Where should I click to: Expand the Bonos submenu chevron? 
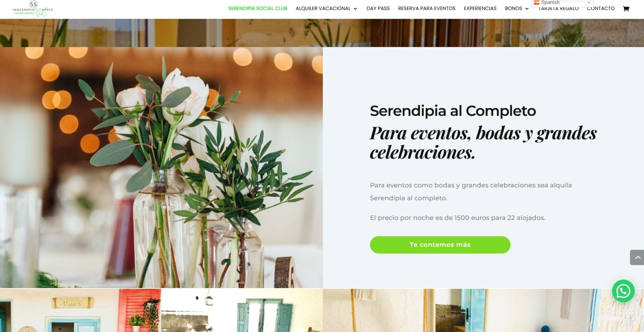pyautogui.click(x=527, y=9)
